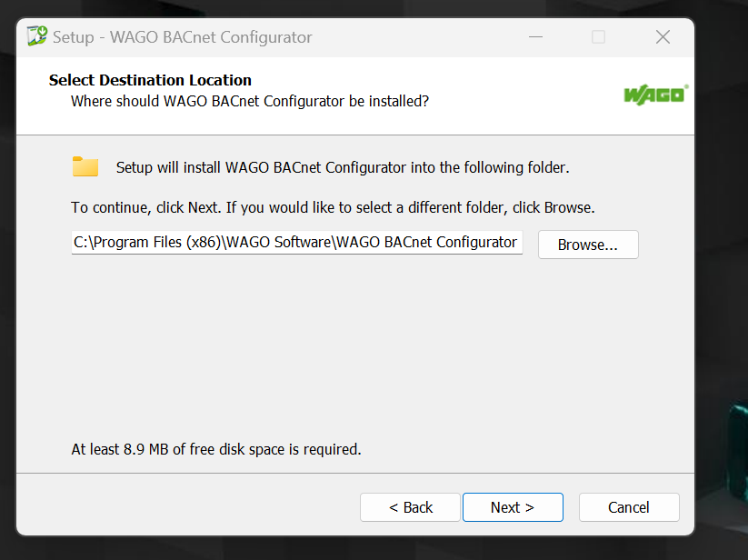Go back with the Back button
The image size is (748, 560).
pos(410,507)
